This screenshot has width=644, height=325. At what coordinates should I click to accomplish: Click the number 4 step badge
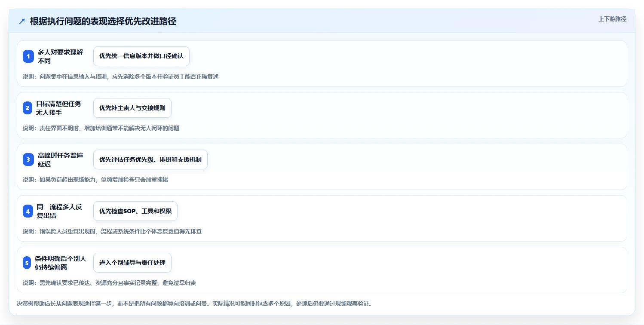click(28, 211)
